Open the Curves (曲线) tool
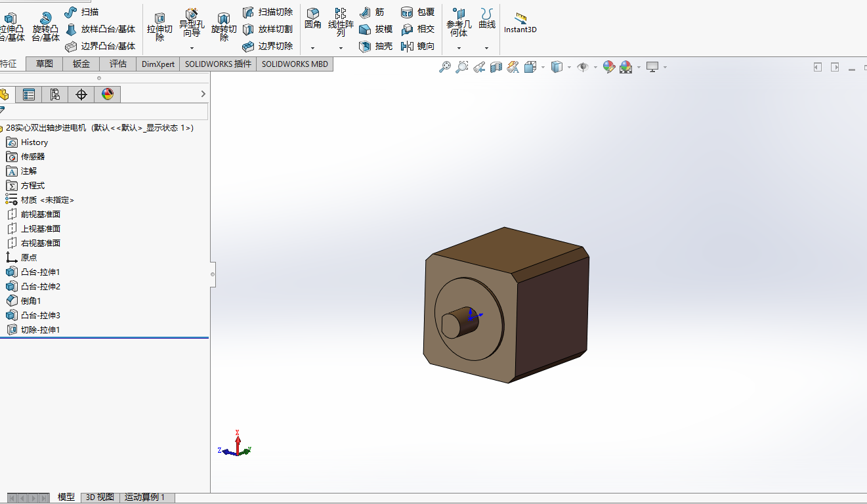This screenshot has height=504, width=867. point(487,19)
